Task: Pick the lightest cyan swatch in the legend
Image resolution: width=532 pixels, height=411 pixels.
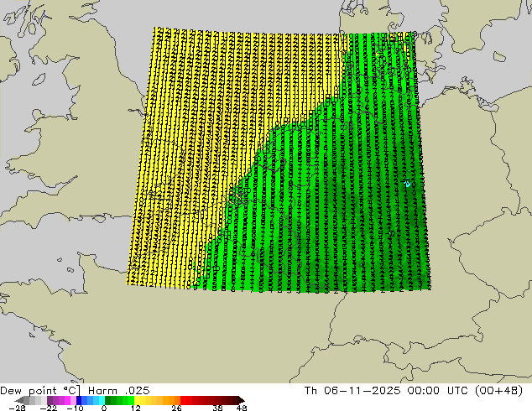Action: [102, 400]
